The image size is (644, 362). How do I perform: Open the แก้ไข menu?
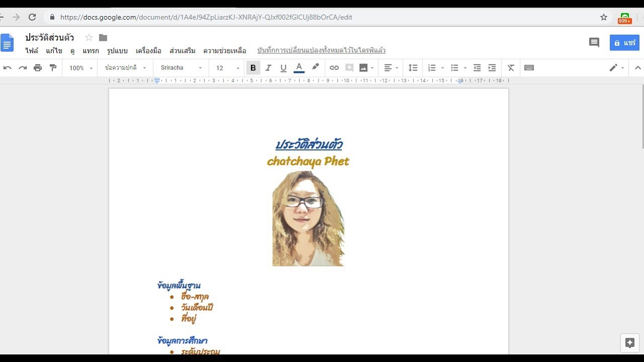54,51
